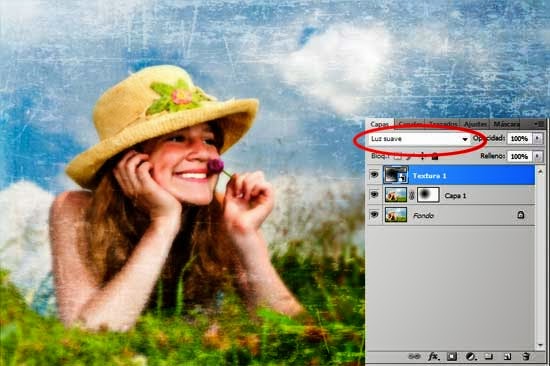Click the lock icon on Fondo layer
550x366 pixels.
pos(521,214)
